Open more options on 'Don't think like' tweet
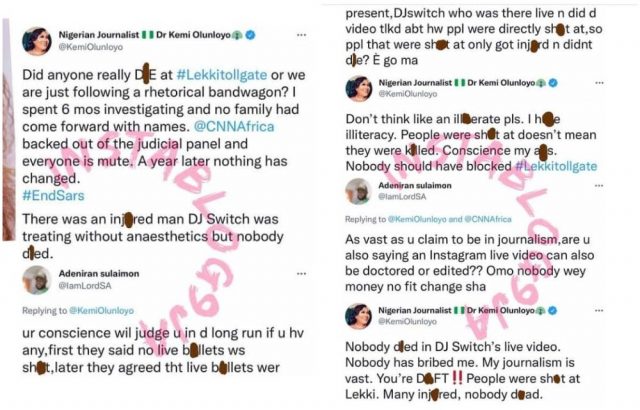Viewport: 640px width, 410px height. pyautogui.click(x=599, y=83)
